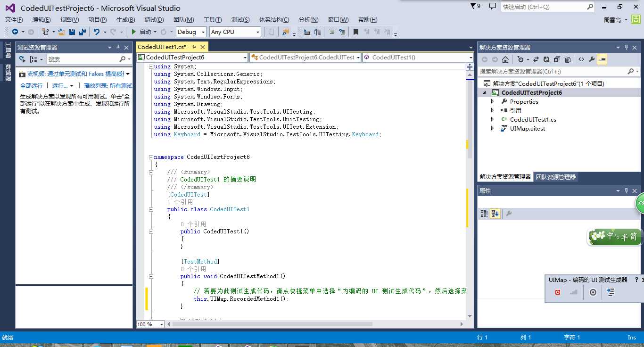Switch to 团队资源管理器 tab
The image size is (644, 347).
556,177
